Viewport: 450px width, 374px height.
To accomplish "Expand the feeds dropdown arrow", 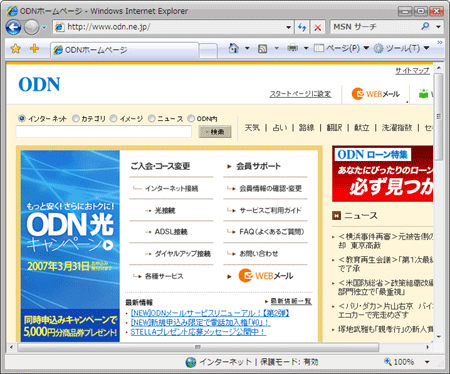I will (x=276, y=49).
